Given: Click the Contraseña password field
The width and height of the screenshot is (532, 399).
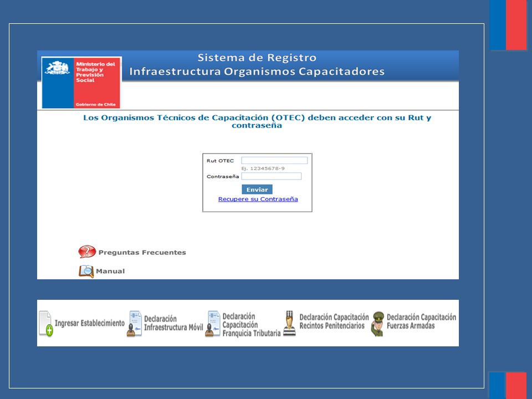Looking at the screenshot, I should tap(271, 176).
